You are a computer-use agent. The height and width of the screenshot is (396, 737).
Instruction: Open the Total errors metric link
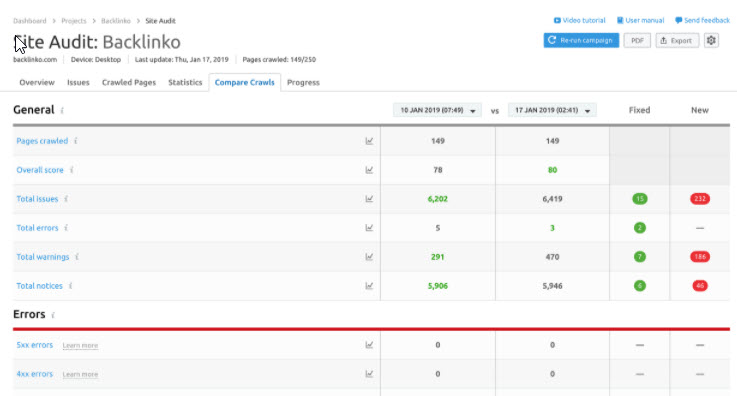pos(37,228)
